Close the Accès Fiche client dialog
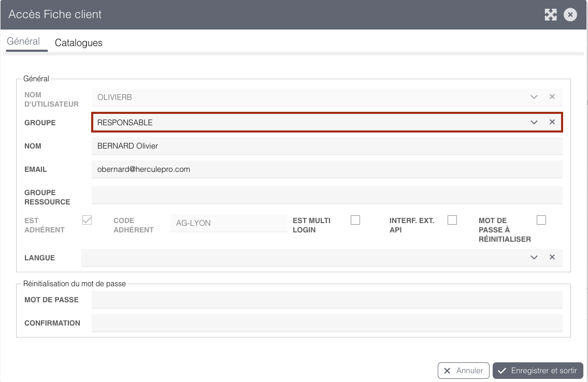 (x=570, y=14)
